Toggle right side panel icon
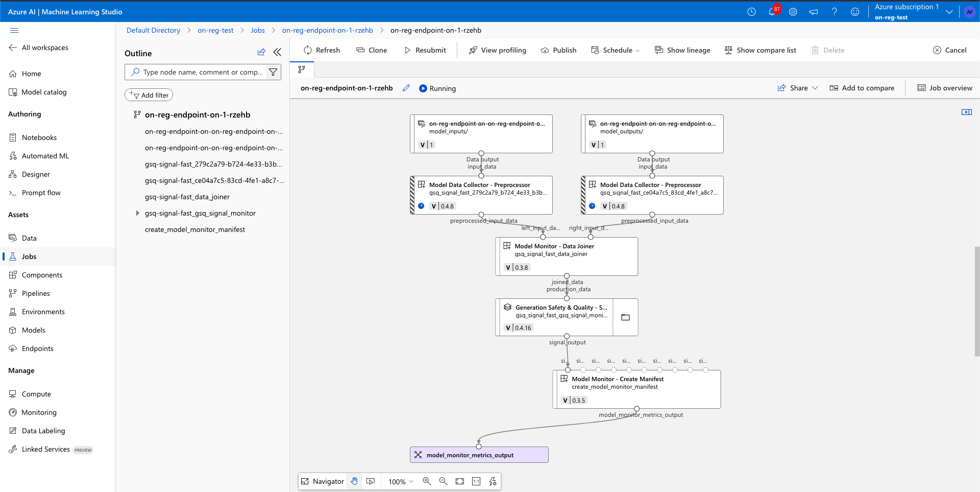Viewport: 980px width, 492px height. click(967, 112)
